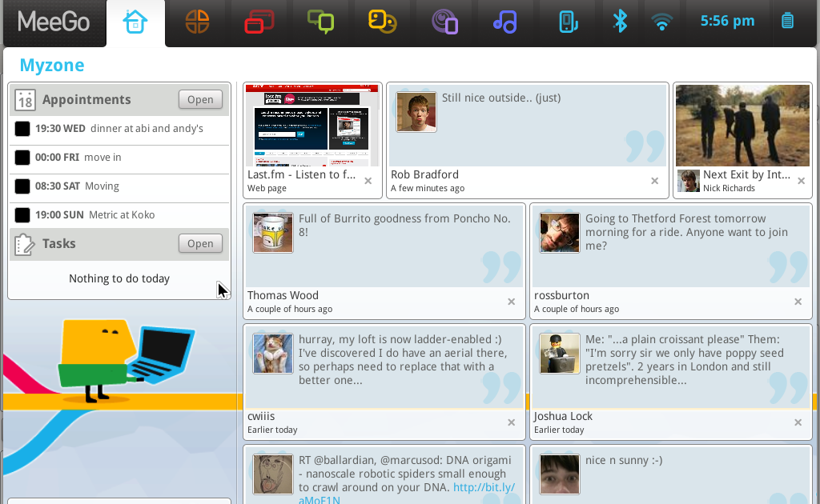Viewport: 820px width, 504px height.
Task: Open the People panel (yellow icon)
Action: tap(382, 22)
